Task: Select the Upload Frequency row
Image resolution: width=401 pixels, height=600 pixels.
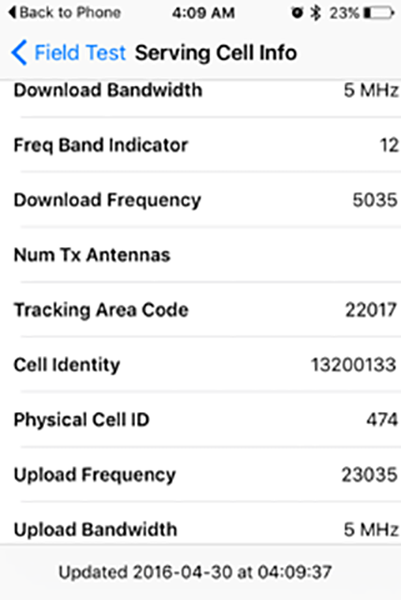Action: pyautogui.click(x=200, y=474)
